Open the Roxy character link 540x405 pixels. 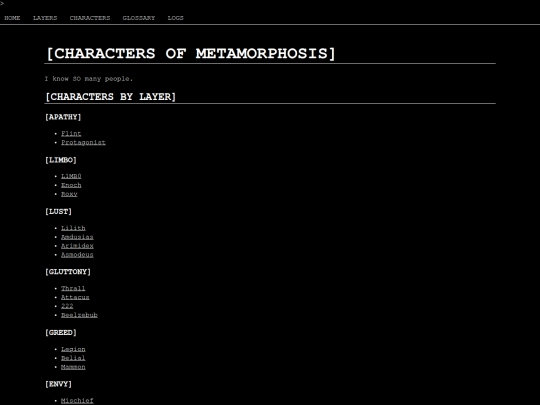[x=69, y=194]
